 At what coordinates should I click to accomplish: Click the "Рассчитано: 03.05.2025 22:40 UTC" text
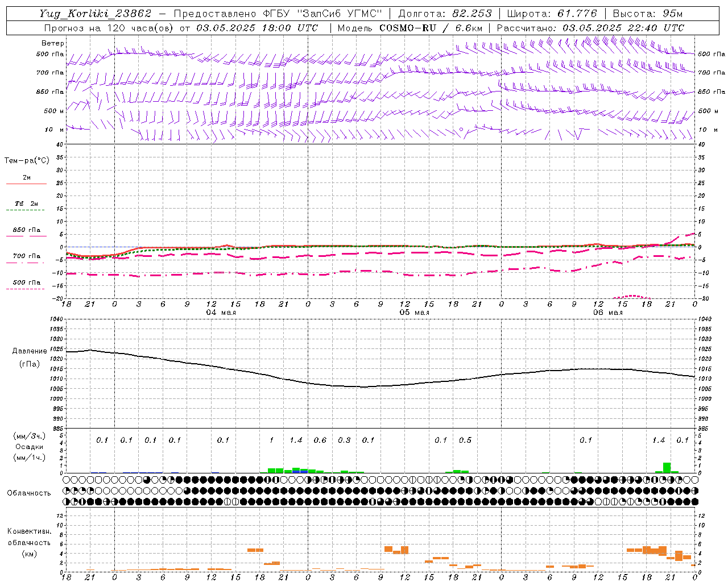coord(590,28)
